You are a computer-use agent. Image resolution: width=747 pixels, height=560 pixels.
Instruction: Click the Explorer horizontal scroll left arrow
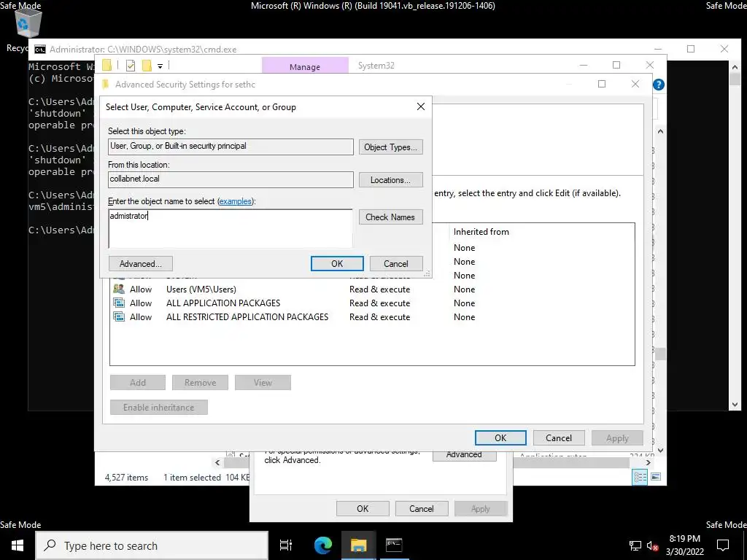(217, 462)
